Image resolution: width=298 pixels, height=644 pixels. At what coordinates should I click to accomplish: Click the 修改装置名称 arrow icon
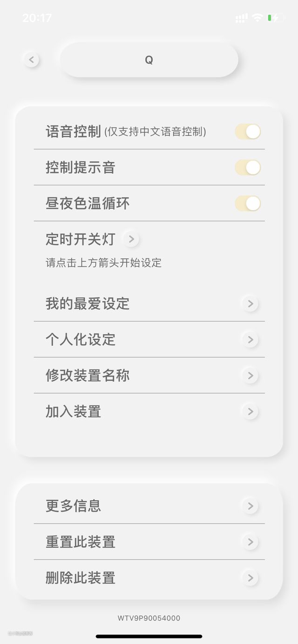tap(250, 375)
